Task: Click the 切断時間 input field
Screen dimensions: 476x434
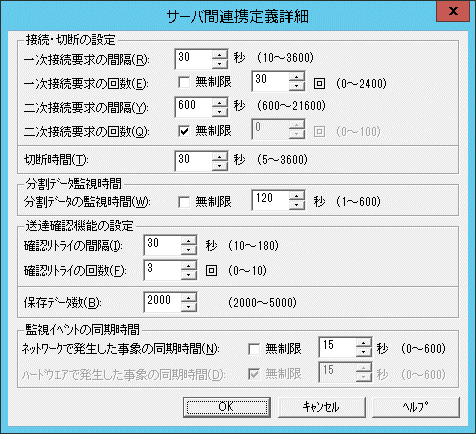Action: (x=194, y=161)
